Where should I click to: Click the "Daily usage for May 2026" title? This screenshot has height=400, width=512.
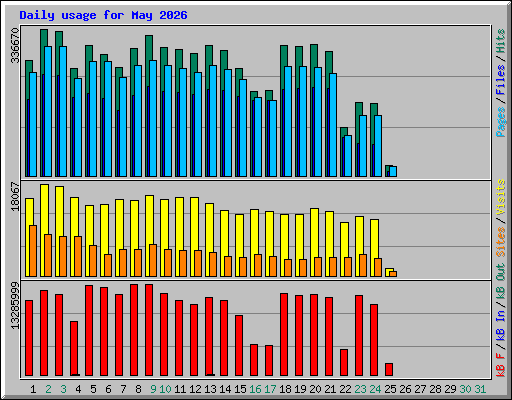103,15
